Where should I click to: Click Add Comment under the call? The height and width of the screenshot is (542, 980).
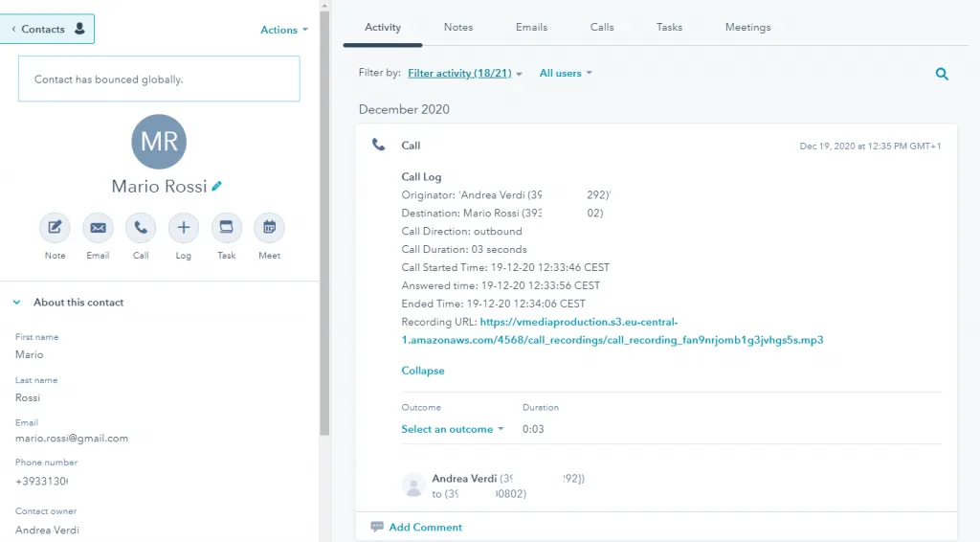(x=425, y=527)
